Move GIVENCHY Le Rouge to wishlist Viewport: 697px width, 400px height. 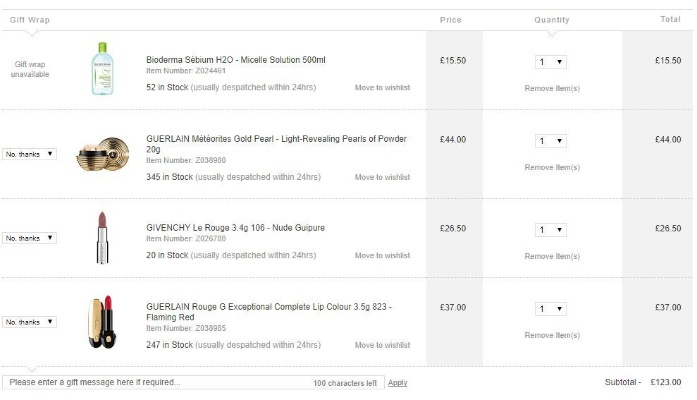point(382,256)
